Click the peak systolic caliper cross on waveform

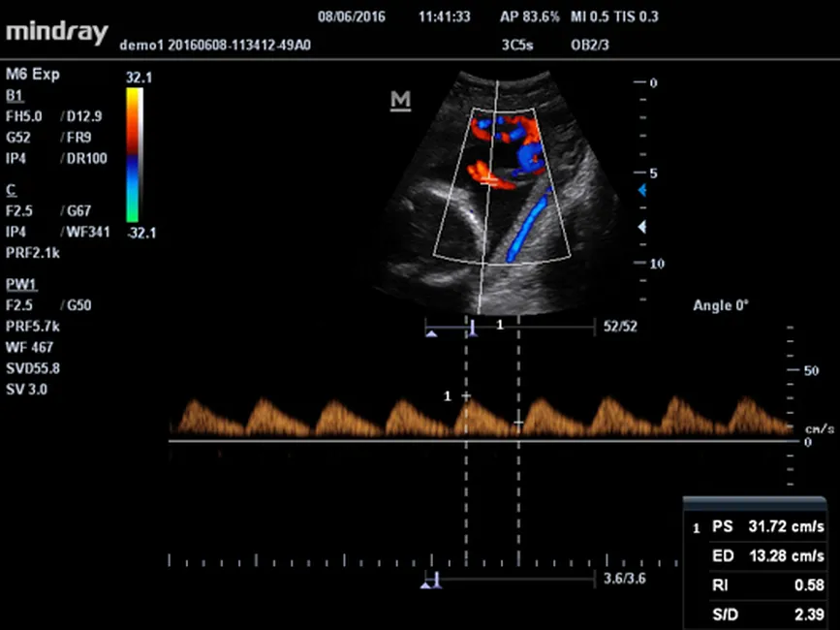[466, 396]
